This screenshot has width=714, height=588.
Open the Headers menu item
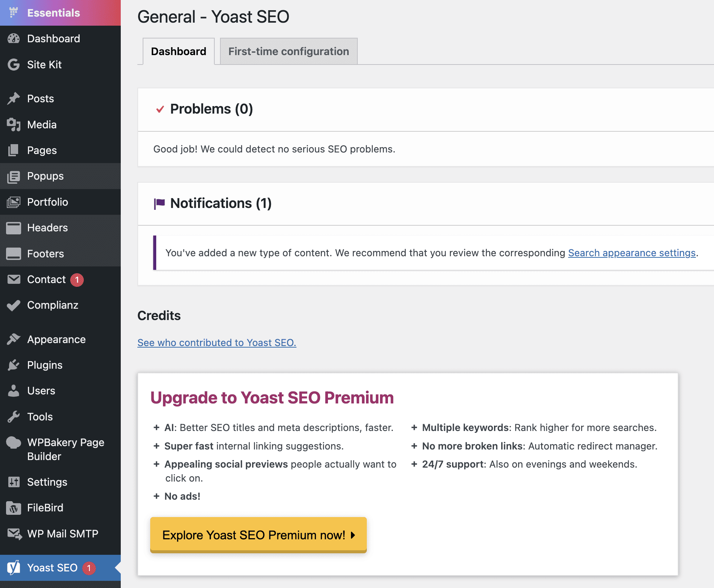tap(60, 228)
